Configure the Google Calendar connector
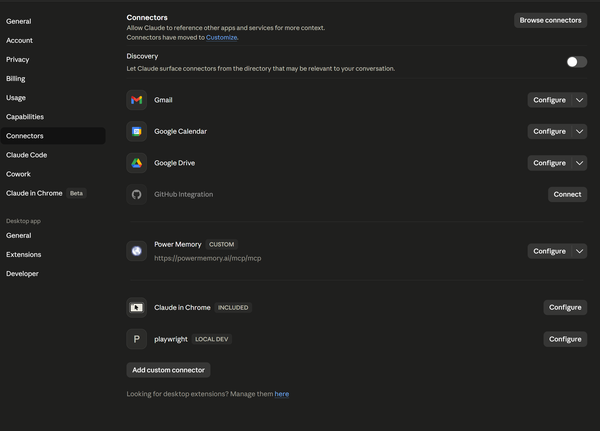 click(x=549, y=131)
